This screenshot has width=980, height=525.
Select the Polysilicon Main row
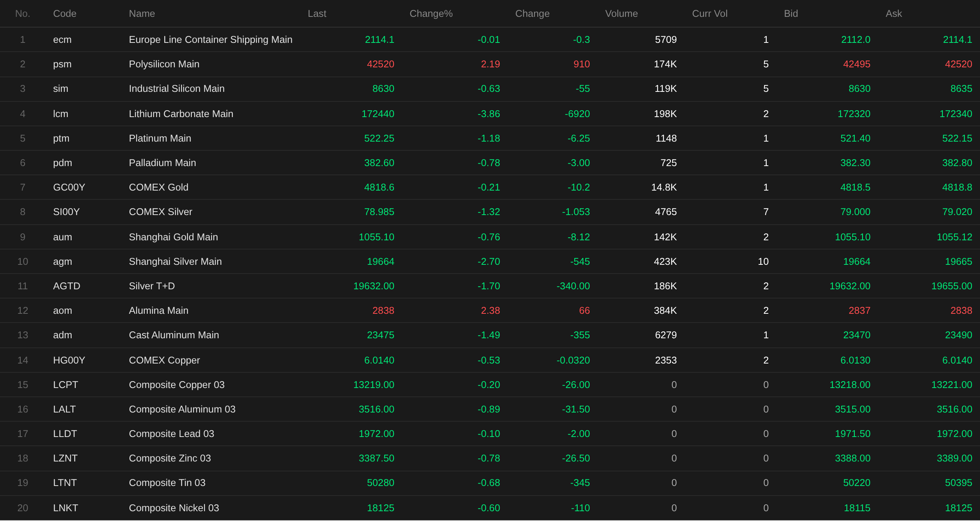click(x=164, y=64)
